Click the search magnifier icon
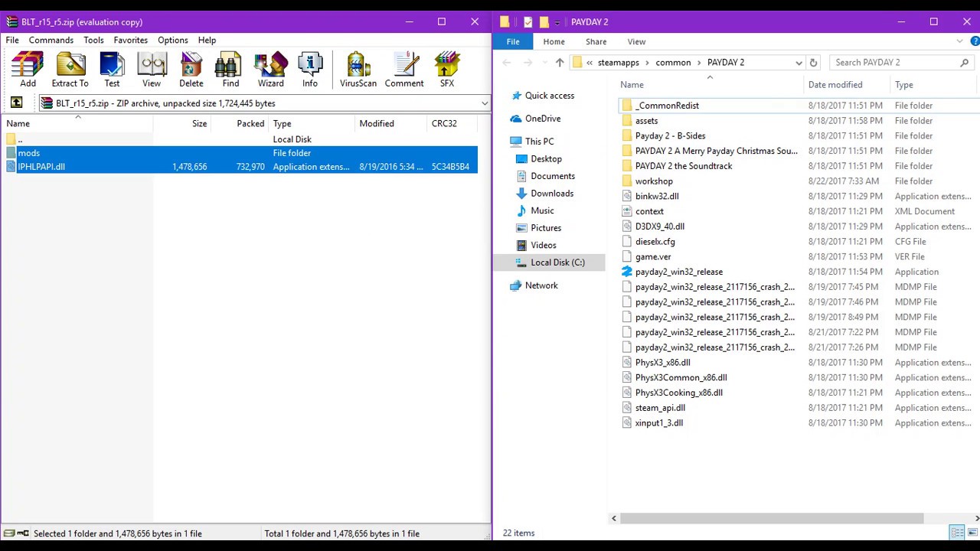980x551 pixels. [x=964, y=63]
